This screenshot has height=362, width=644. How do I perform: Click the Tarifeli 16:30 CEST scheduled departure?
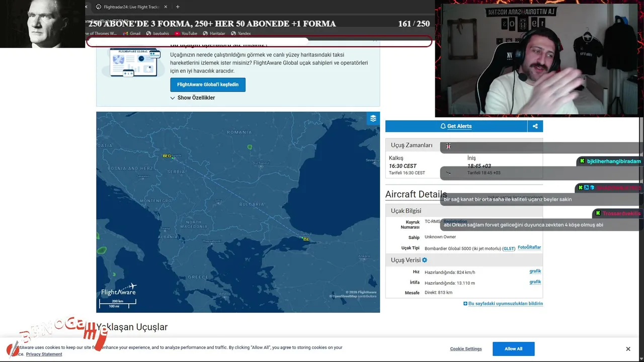(x=407, y=173)
